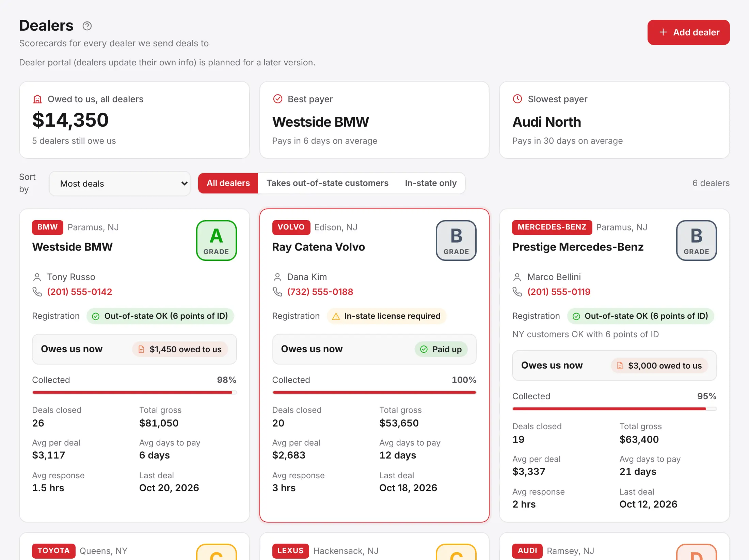Viewport: 749px width, 560px height.
Task: Click the building icon on Owed to us card
Action: tap(37, 99)
